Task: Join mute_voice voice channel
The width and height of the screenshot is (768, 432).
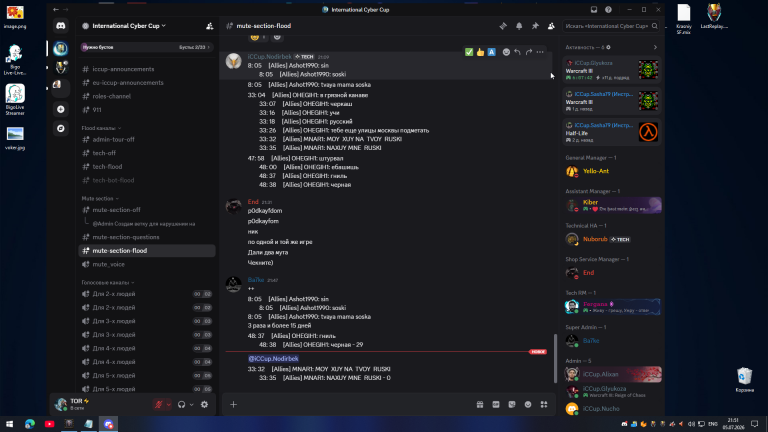Action: [146, 264]
